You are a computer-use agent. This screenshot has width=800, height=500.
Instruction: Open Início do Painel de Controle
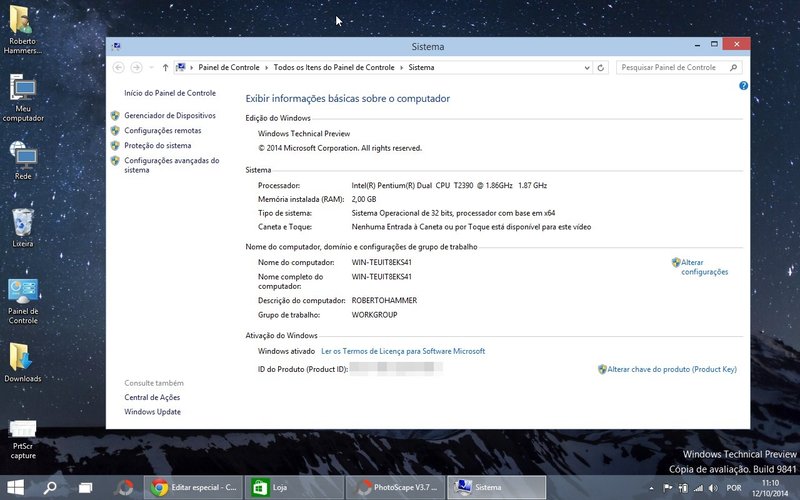pos(170,93)
